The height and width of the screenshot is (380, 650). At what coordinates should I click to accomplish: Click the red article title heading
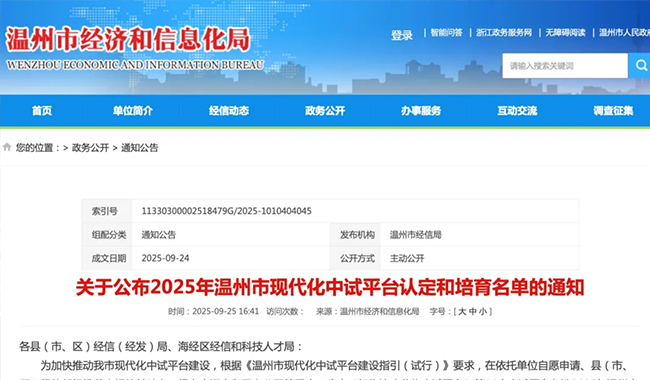330,287
